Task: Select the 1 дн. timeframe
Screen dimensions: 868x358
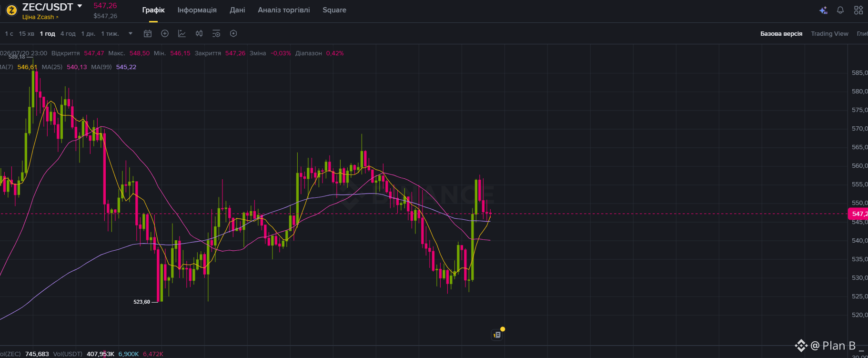Action: [88, 34]
